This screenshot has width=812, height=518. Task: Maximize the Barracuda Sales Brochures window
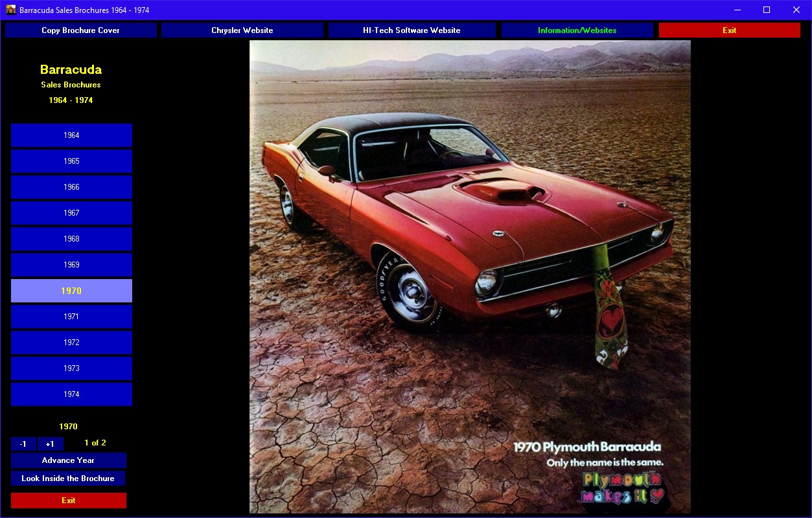(767, 10)
